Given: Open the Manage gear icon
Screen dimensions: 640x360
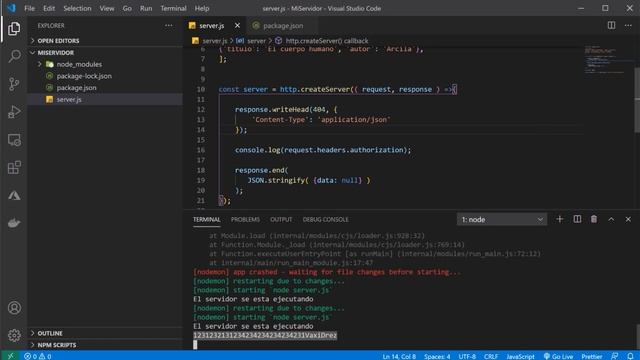Looking at the screenshot, I should [x=14, y=336].
